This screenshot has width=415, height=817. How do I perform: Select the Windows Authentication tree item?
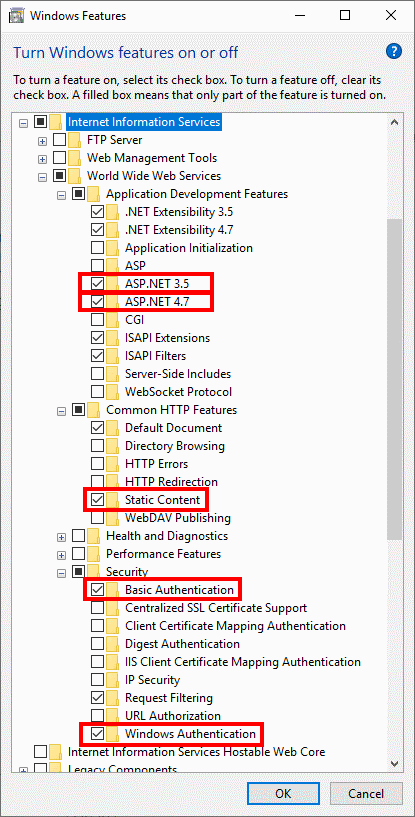click(190, 734)
